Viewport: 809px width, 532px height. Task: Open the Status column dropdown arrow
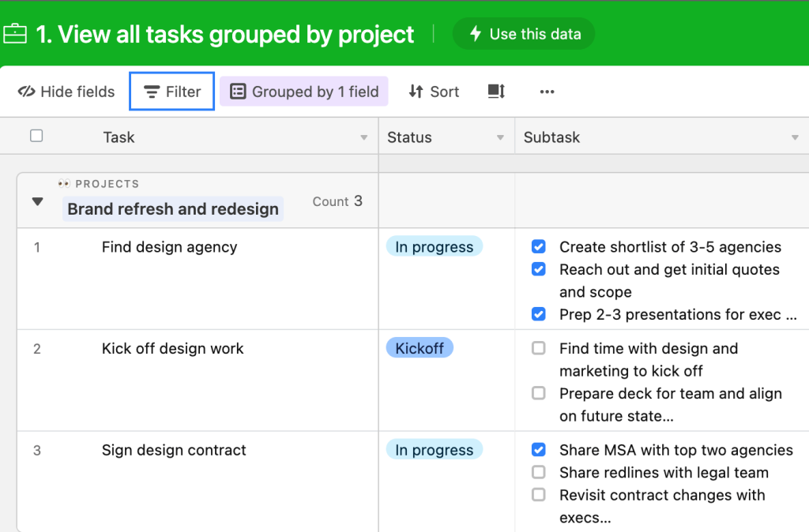(500, 137)
